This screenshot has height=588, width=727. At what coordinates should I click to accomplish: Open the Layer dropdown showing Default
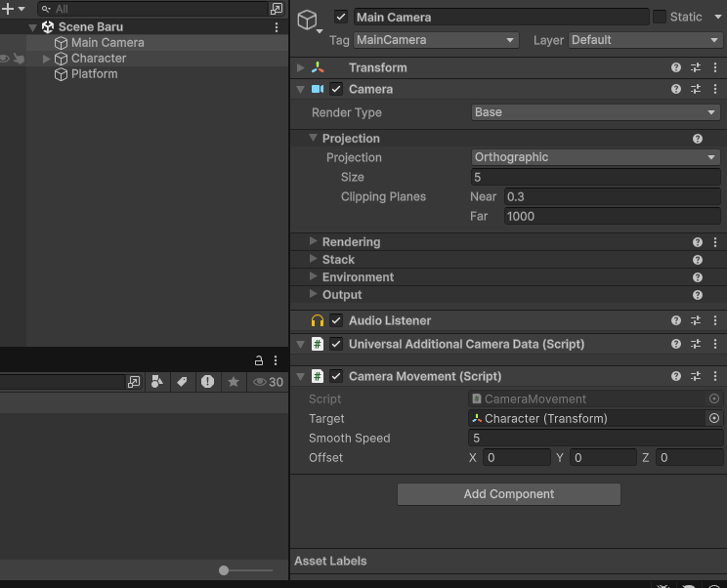click(x=645, y=40)
